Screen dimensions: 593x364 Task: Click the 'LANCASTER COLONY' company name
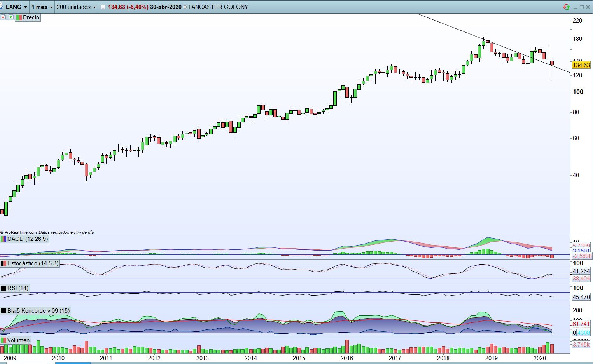pyautogui.click(x=218, y=7)
